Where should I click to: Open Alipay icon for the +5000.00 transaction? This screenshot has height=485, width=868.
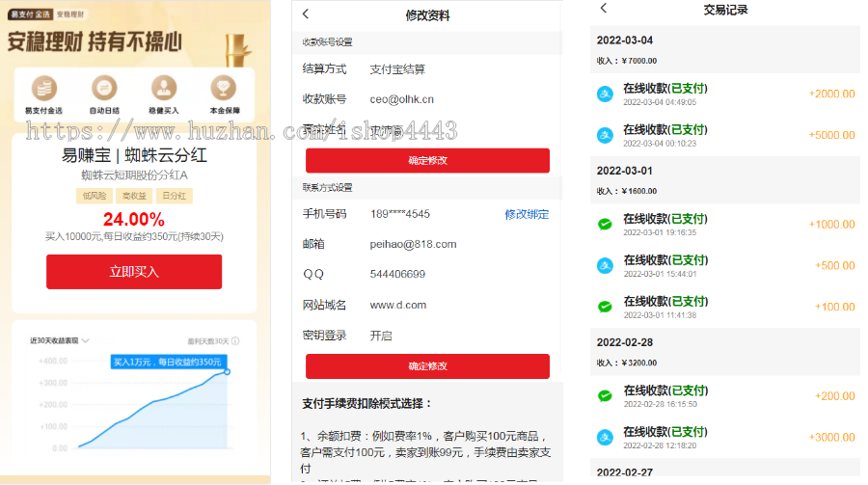[605, 135]
